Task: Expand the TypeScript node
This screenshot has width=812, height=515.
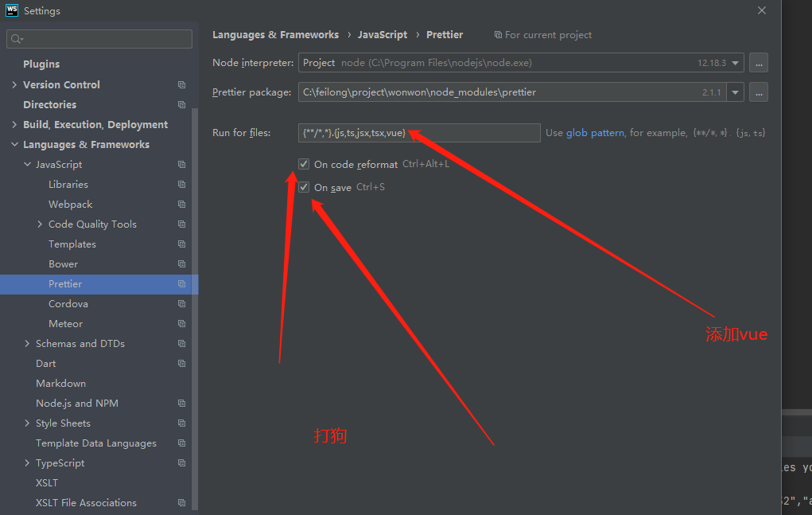Action: pos(27,463)
